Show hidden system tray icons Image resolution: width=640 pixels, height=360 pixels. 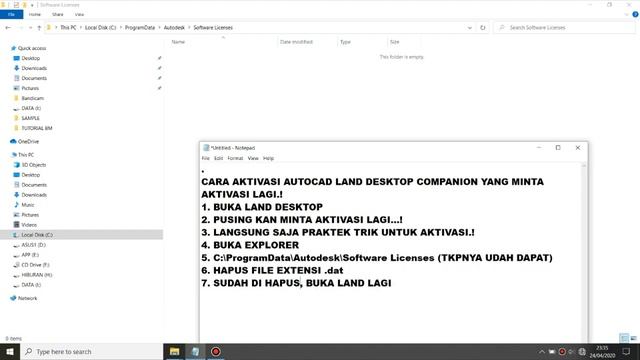[542, 351]
